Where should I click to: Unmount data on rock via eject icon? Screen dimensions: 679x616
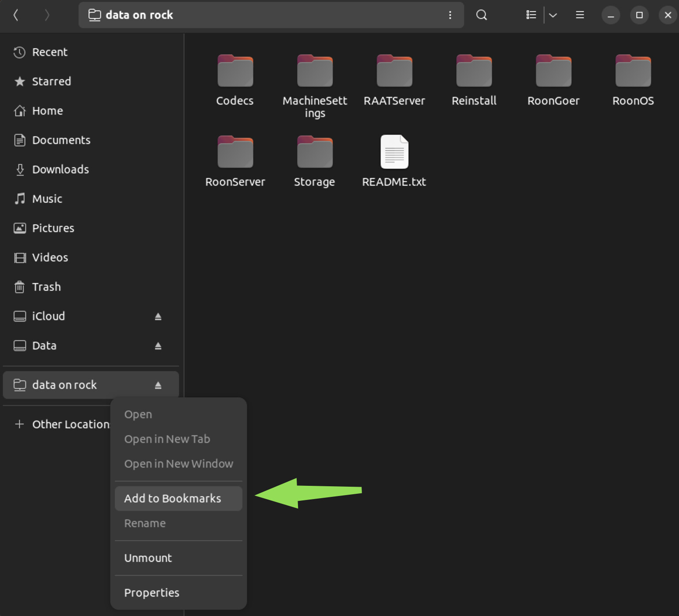pos(158,385)
